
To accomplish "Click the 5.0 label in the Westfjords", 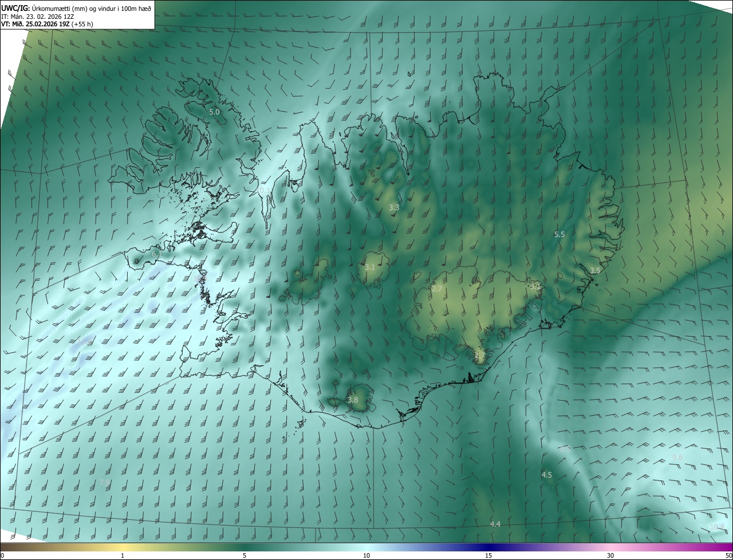I will [214, 112].
